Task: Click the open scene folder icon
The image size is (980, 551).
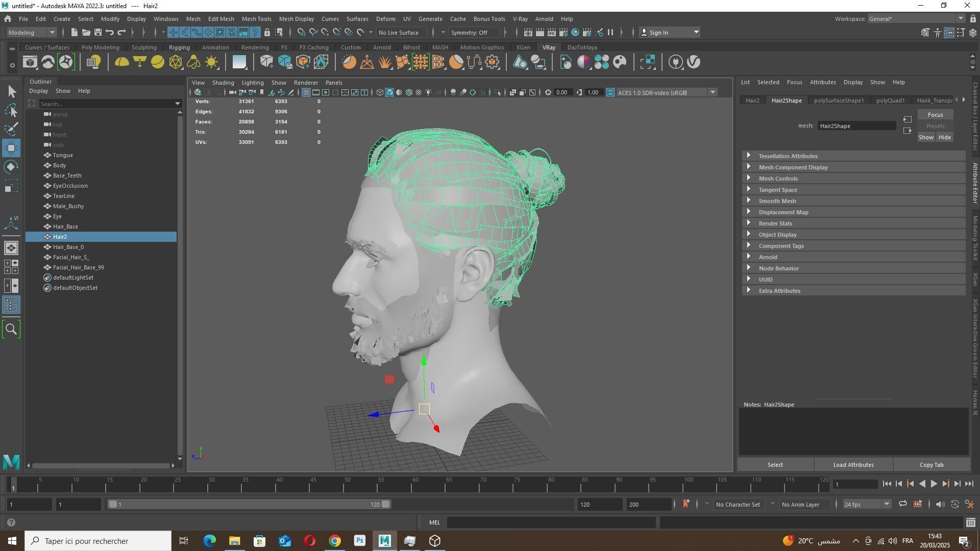Action: click(x=86, y=32)
